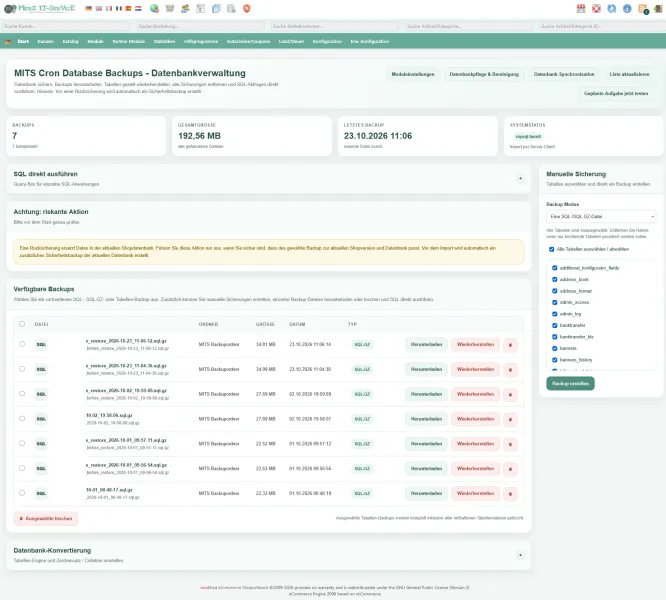Image resolution: width=666 pixels, height=600 pixels.
Task: Tick the select-all checkbox in the DATEI header
Action: click(x=22, y=324)
